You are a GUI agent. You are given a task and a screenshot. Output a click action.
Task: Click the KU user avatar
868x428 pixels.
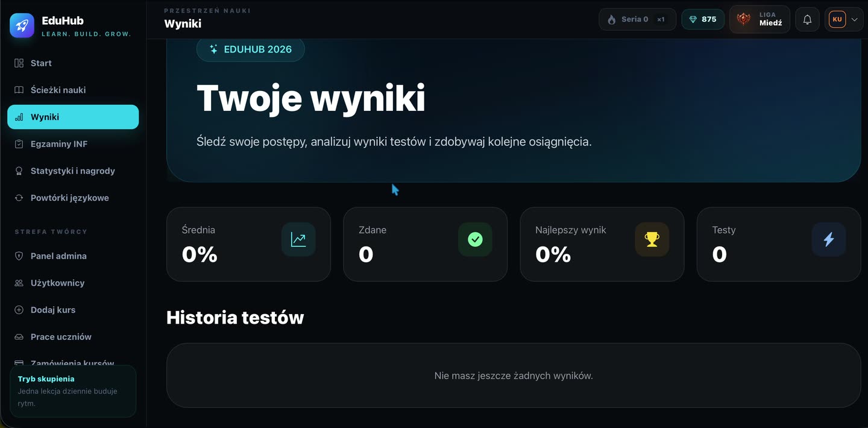coord(837,19)
